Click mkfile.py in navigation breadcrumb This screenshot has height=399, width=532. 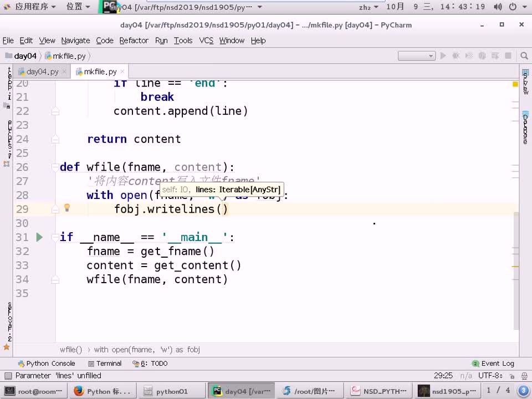pos(65,56)
